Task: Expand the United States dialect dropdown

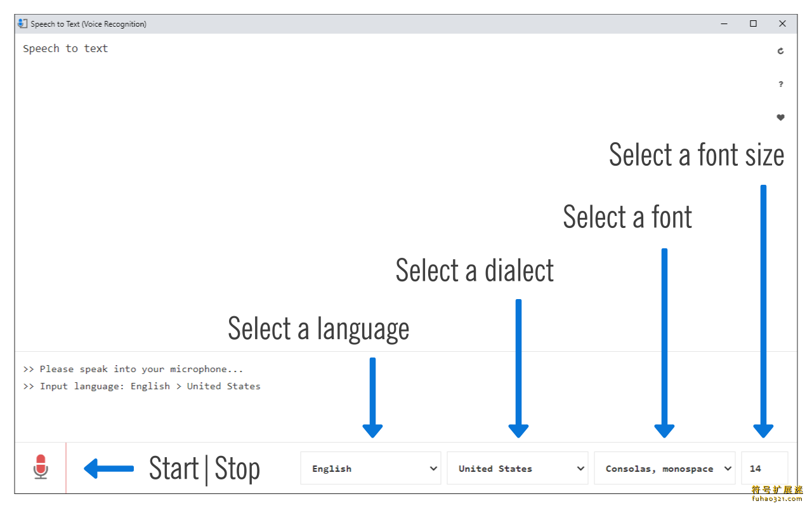Action: pyautogui.click(x=518, y=468)
